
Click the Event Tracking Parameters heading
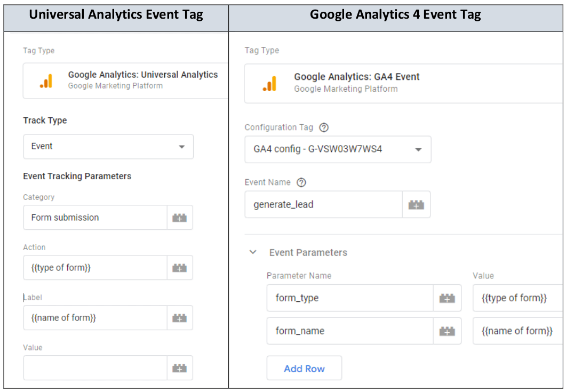coord(77,176)
